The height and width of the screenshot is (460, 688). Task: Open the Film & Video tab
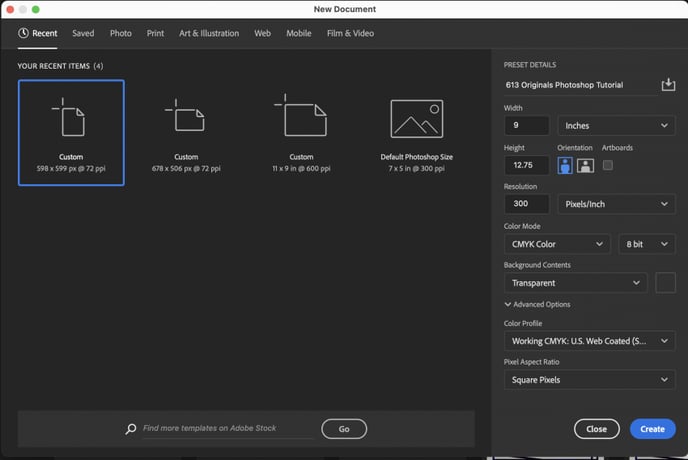point(350,33)
